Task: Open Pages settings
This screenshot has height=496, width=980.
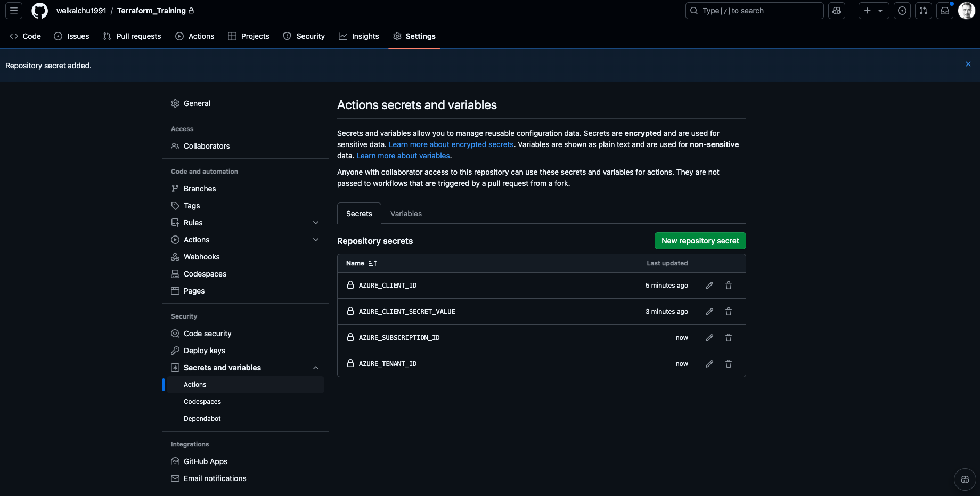Action: [246, 291]
